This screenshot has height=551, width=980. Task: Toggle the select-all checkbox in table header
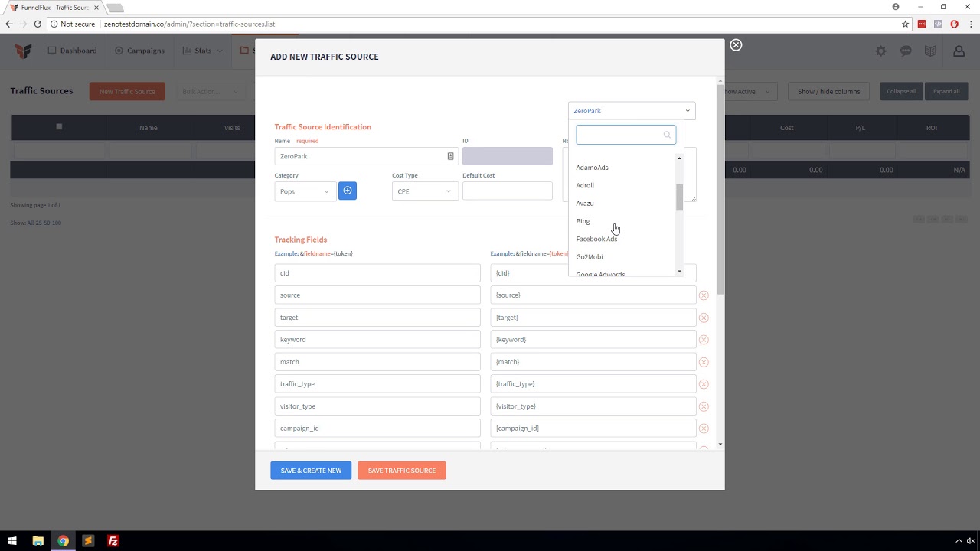pyautogui.click(x=59, y=126)
